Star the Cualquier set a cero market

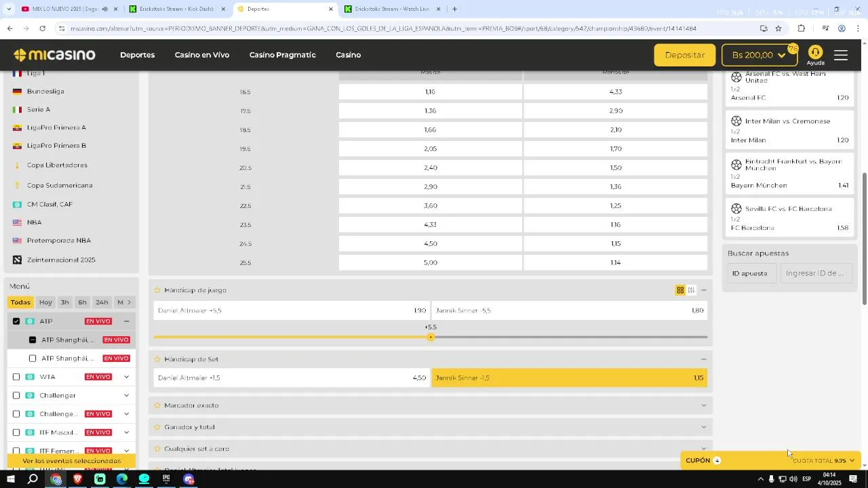(157, 449)
